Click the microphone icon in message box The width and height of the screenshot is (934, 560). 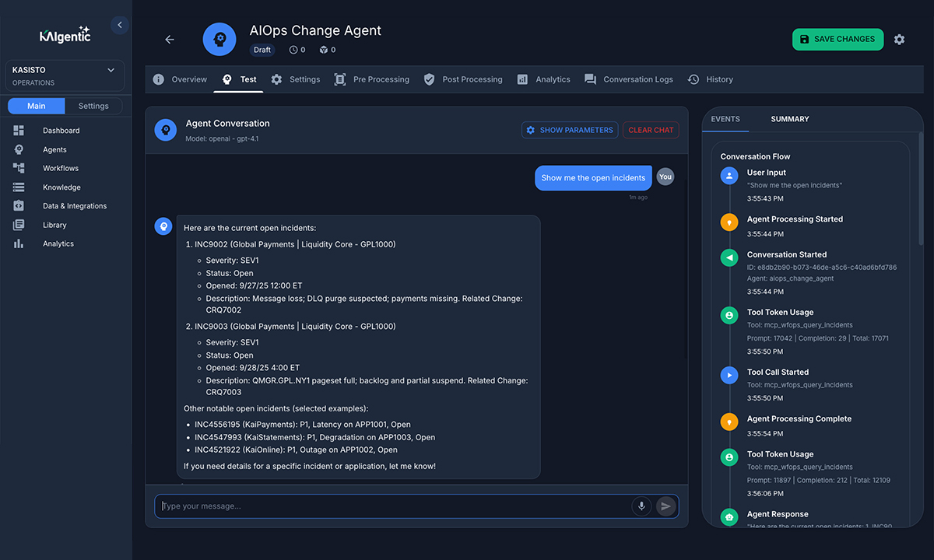[641, 506]
